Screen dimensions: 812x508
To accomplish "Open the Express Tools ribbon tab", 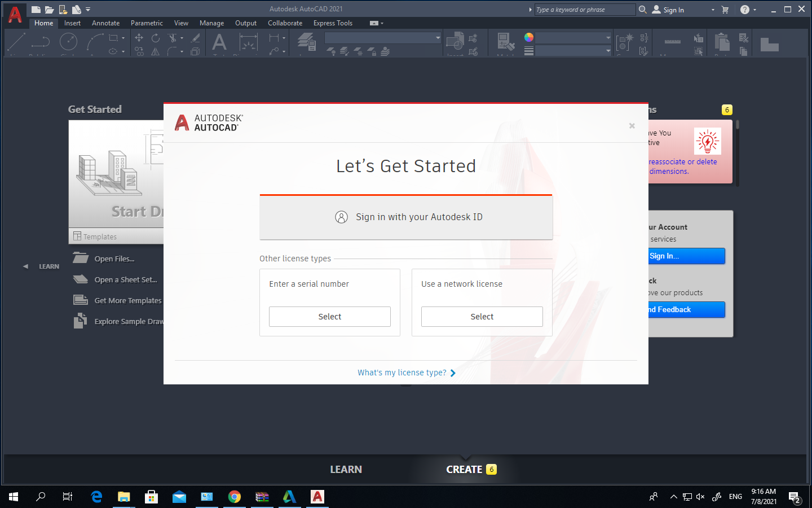I will point(333,23).
